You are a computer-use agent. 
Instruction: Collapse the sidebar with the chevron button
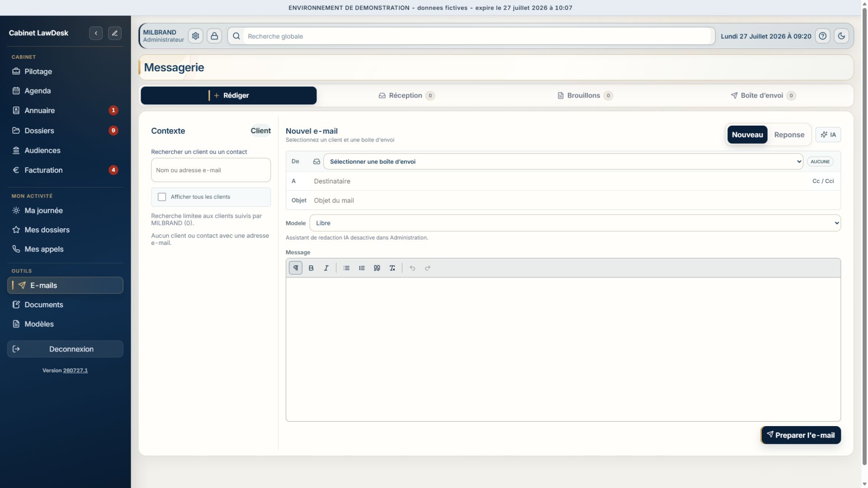pyautogui.click(x=96, y=33)
